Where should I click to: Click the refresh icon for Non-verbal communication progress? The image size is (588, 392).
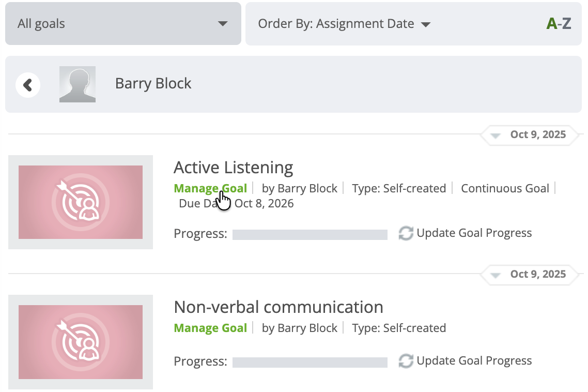click(x=406, y=361)
